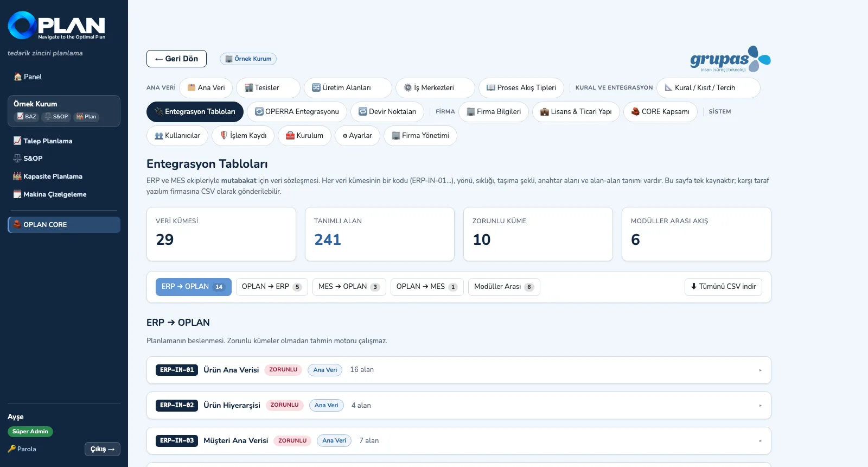This screenshot has height=467, width=868.
Task: Open the Devir Noktaları navigation pill
Action: pos(387,112)
